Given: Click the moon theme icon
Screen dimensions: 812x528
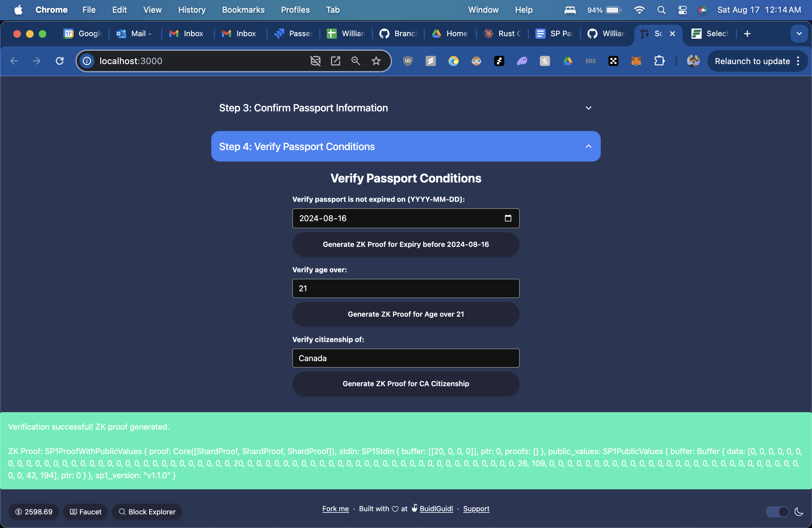Looking at the screenshot, I should 798,511.
